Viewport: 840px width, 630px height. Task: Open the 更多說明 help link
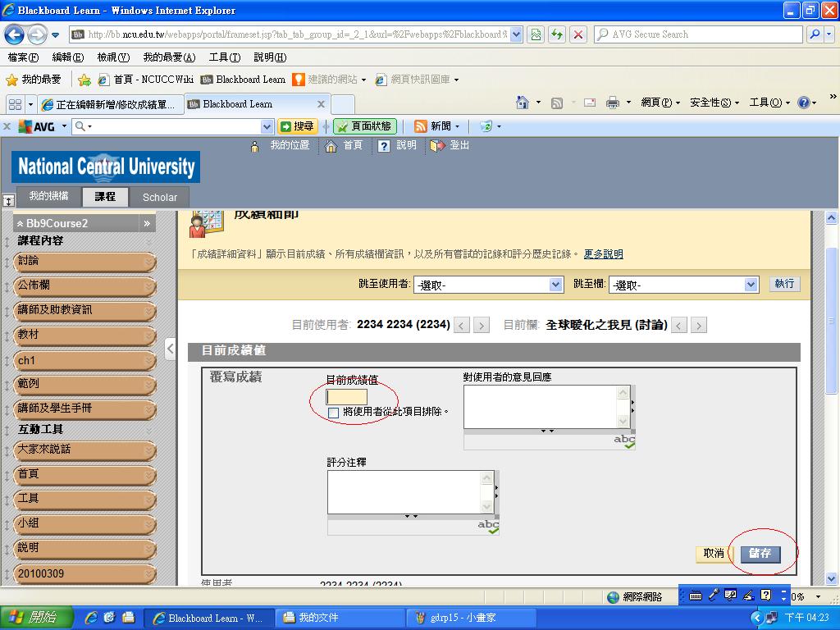(x=603, y=254)
